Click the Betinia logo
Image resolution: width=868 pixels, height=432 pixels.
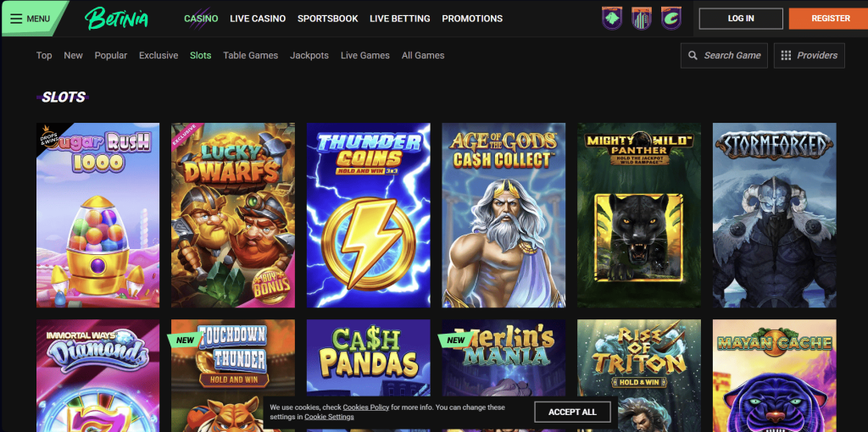(x=116, y=19)
